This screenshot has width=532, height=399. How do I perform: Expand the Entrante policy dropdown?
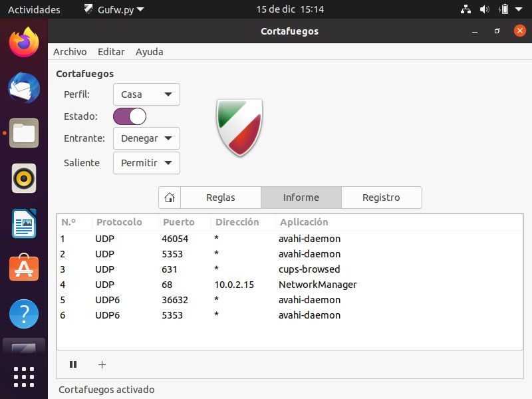pyautogui.click(x=146, y=138)
